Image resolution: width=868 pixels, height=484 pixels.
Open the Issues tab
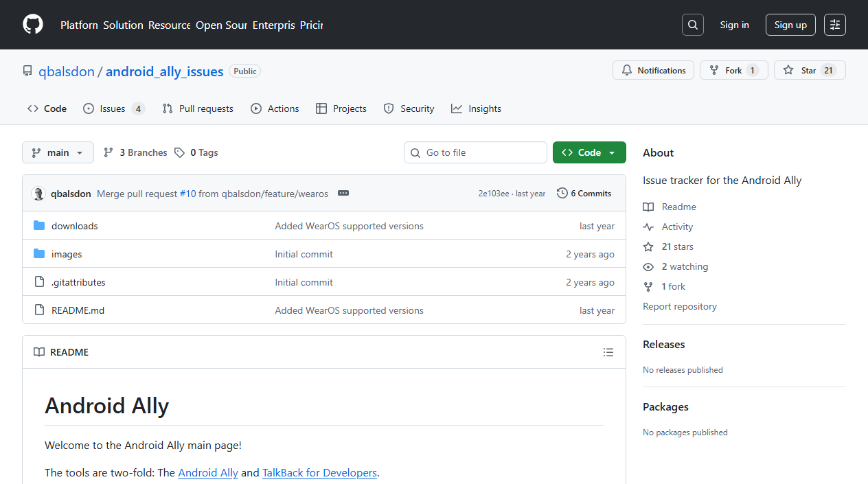tap(114, 108)
